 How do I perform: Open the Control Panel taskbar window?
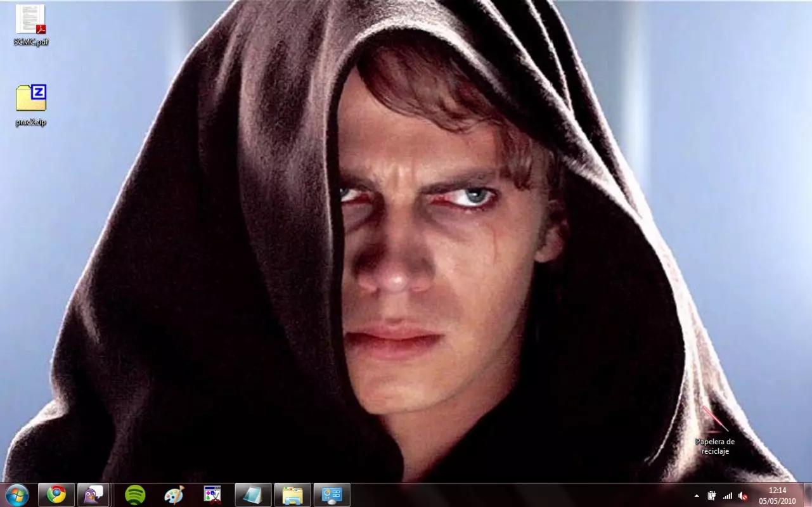pyautogui.click(x=332, y=495)
